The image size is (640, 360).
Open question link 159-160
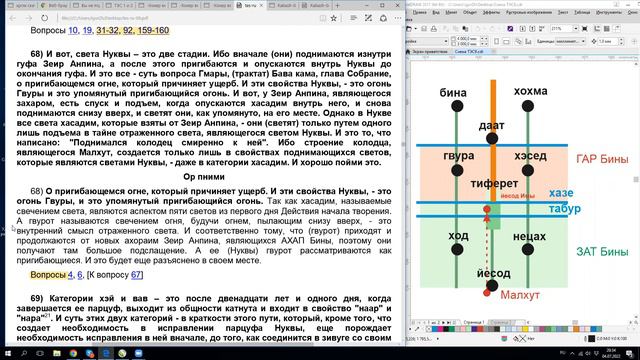click(x=153, y=31)
